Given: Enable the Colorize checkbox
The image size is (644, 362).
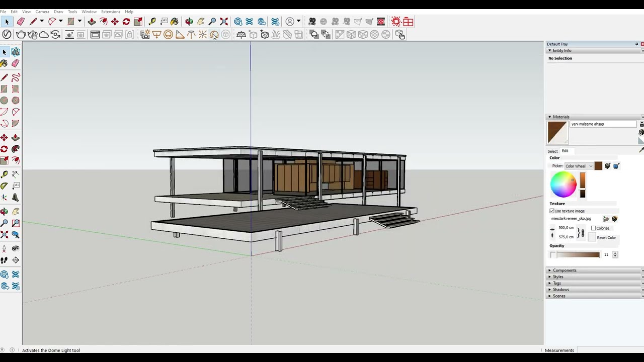Looking at the screenshot, I should click(594, 228).
